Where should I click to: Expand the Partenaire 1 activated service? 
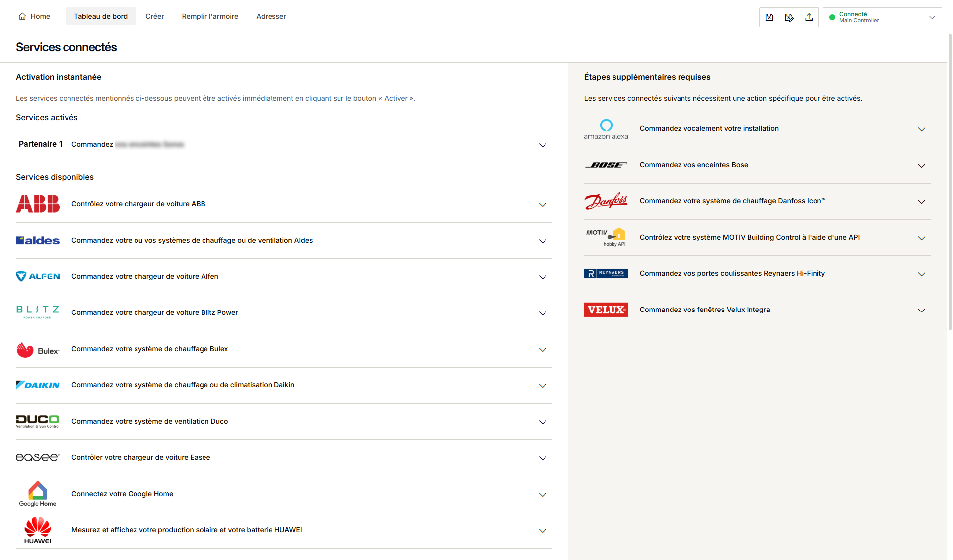coord(284,145)
